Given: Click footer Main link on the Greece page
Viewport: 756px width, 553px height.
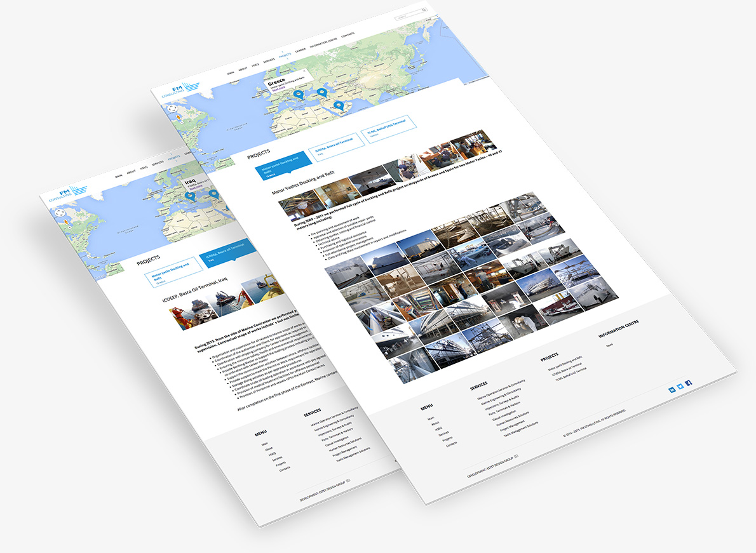Looking at the screenshot, I should (431, 418).
